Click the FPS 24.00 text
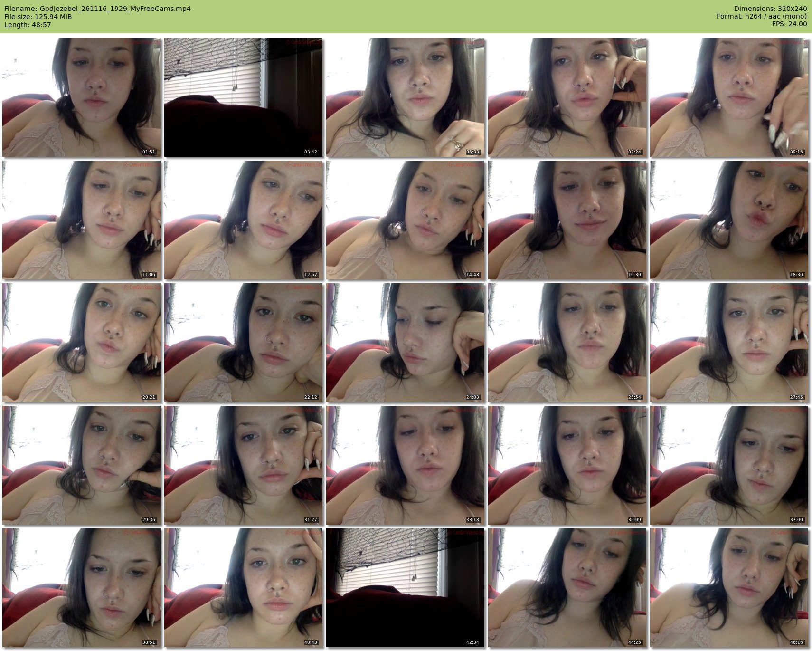Screen dimensions: 812x651 pyautogui.click(x=789, y=24)
